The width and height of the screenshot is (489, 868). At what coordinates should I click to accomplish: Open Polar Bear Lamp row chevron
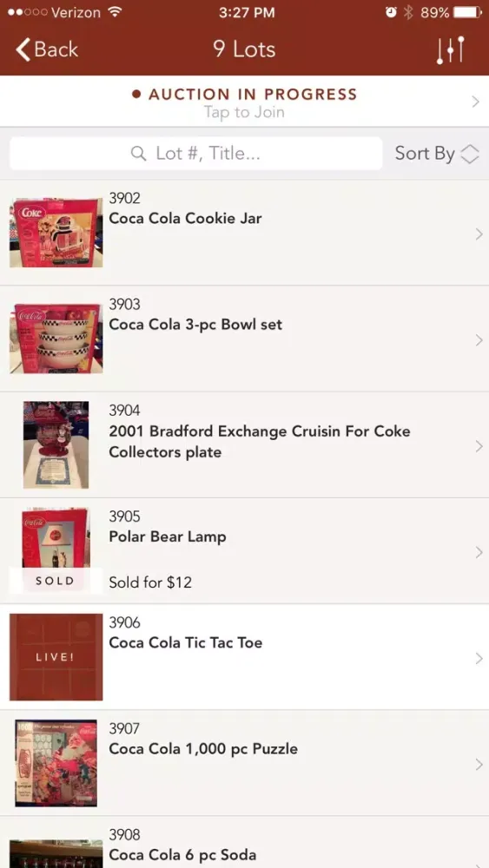click(x=479, y=552)
